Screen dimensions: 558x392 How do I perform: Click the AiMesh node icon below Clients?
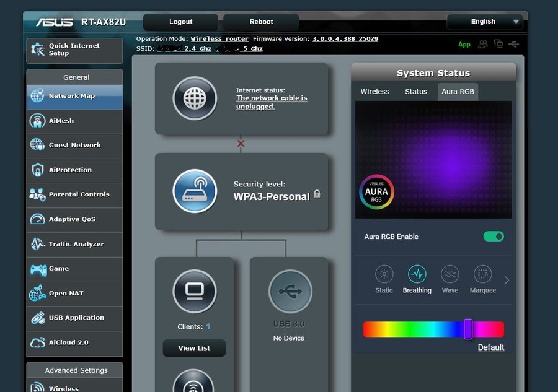point(193,381)
